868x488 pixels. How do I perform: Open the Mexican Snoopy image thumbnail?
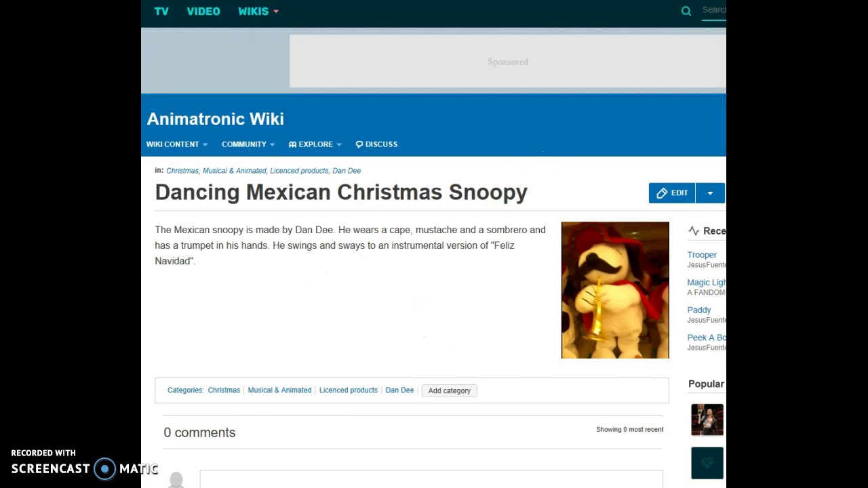615,290
